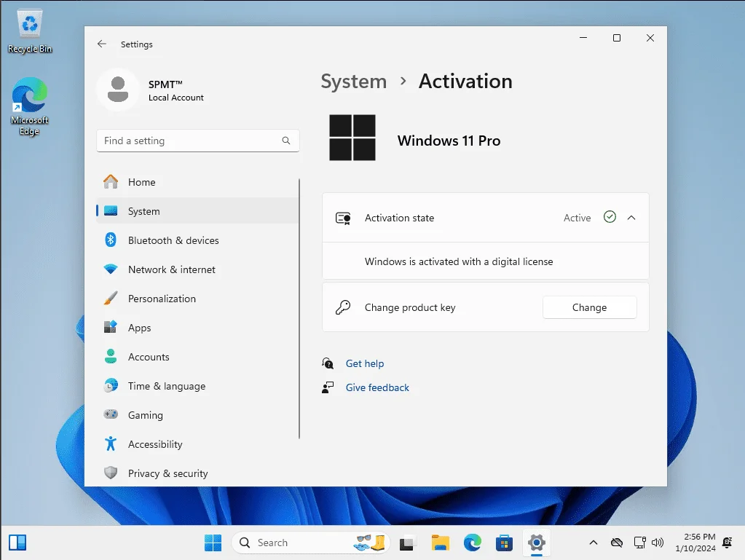
Task: Click the search magnifier in Find a setting
Action: 286,141
